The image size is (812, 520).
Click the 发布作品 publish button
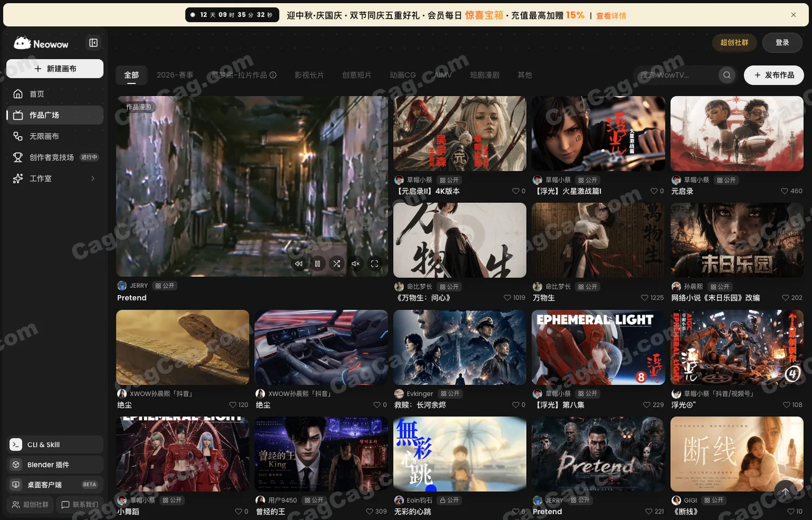click(774, 75)
